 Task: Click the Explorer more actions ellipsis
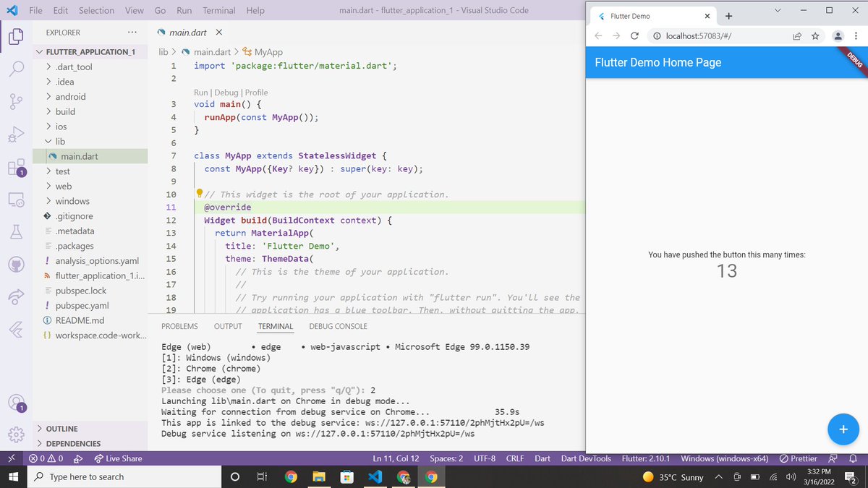coord(132,33)
